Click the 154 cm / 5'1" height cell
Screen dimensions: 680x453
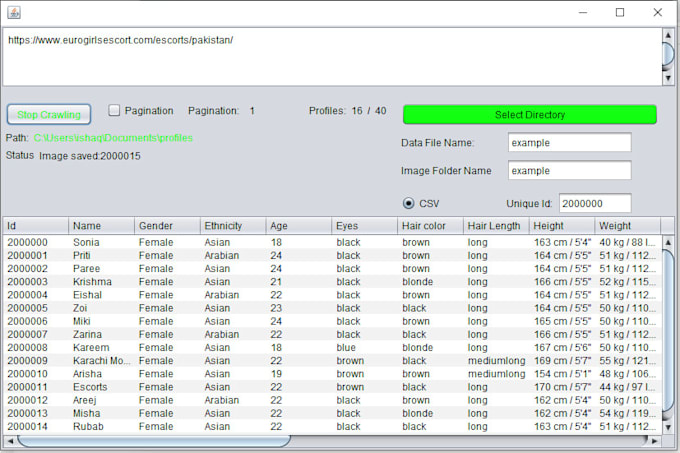coord(562,374)
